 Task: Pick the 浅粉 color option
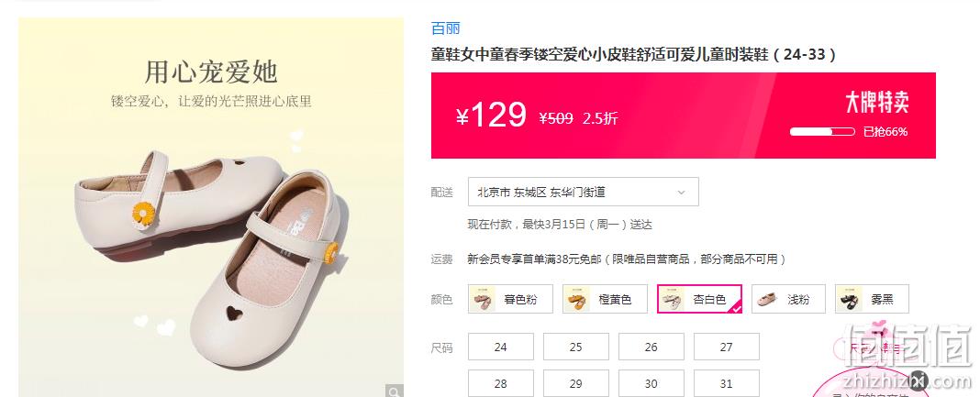(788, 299)
